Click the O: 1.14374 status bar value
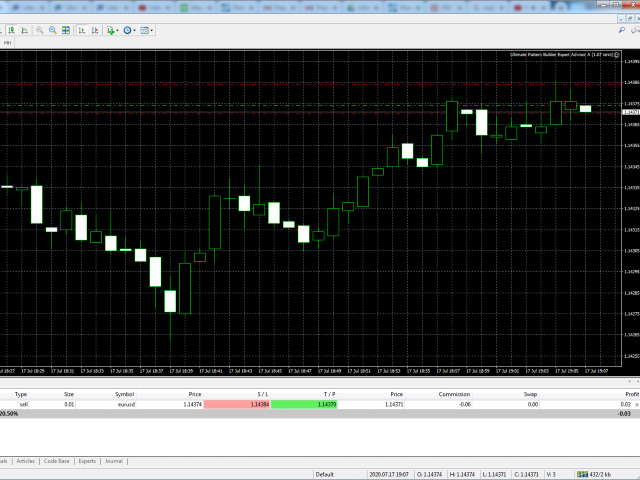This screenshot has height=480, width=640. (429, 474)
